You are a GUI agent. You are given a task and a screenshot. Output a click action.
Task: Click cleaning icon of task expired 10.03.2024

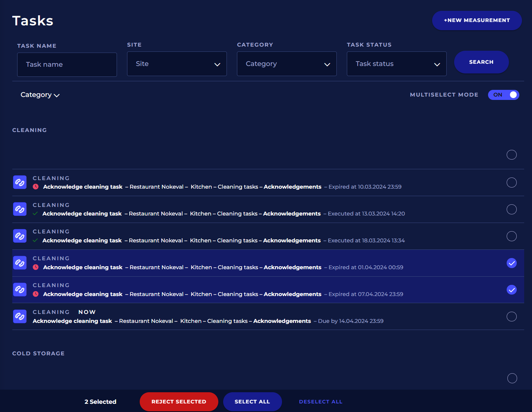pyautogui.click(x=20, y=182)
